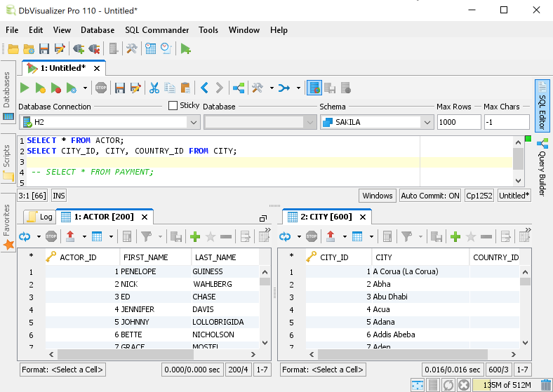Open the Tools menu

coord(208,30)
